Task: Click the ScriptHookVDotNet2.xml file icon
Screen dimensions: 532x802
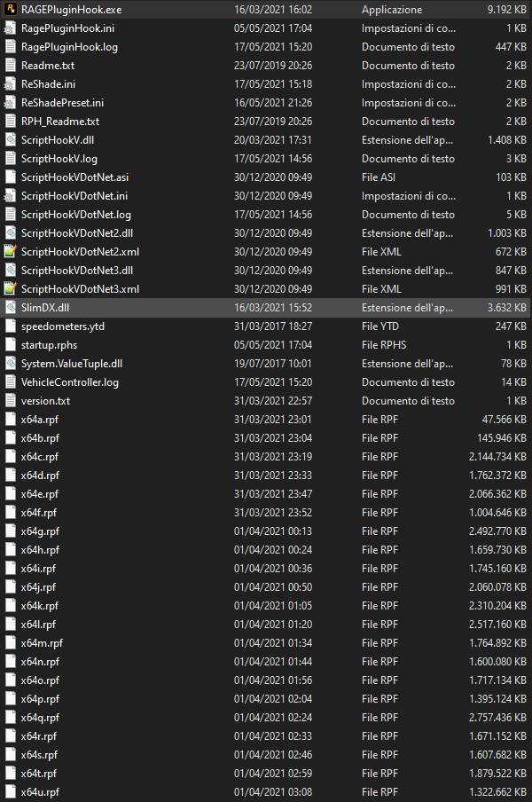Action: pos(10,252)
